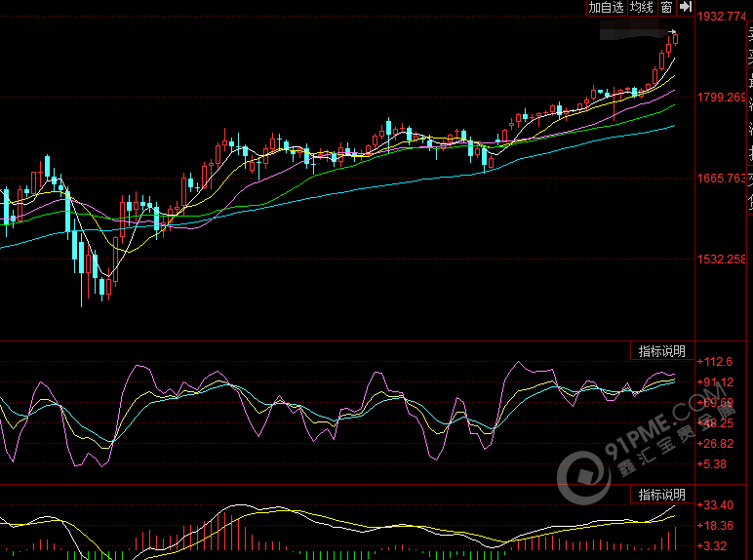Select the +26.82 indicator axis value
Viewport: 753px width, 560px height.
click(x=715, y=444)
